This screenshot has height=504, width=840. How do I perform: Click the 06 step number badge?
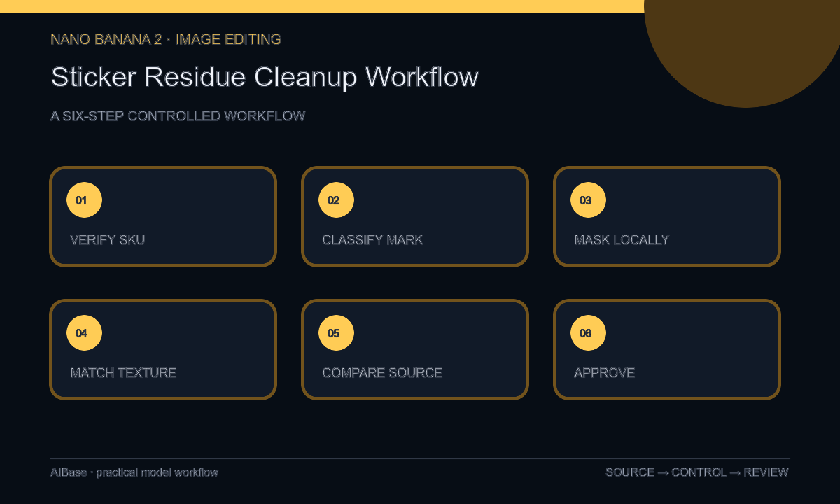pos(588,333)
